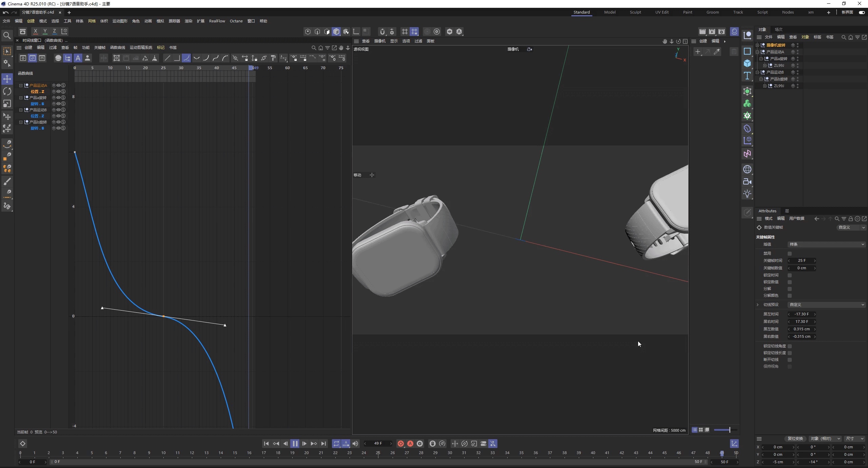Jump to the start of animation
The image size is (868, 468).
[266, 444]
